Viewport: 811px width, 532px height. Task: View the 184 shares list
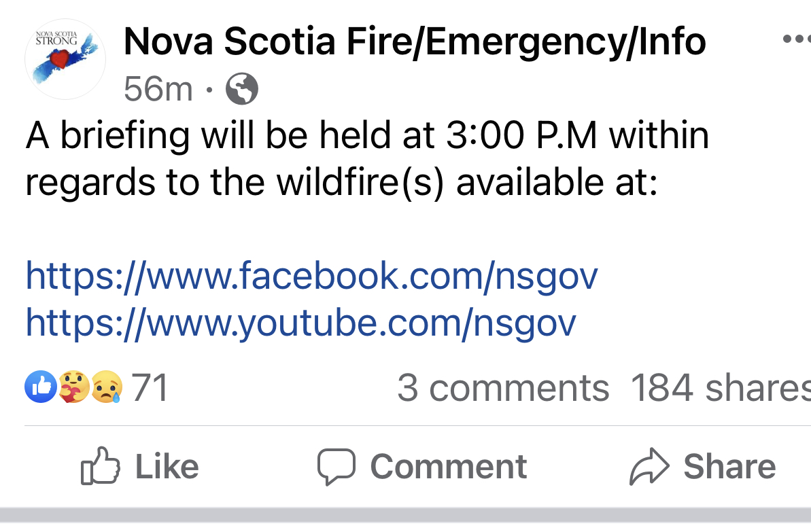pos(719,388)
